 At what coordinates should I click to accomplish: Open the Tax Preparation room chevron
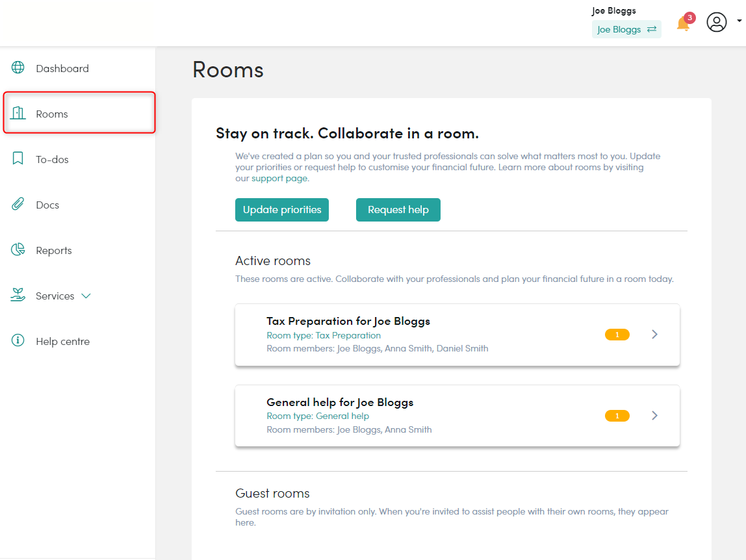[654, 335]
